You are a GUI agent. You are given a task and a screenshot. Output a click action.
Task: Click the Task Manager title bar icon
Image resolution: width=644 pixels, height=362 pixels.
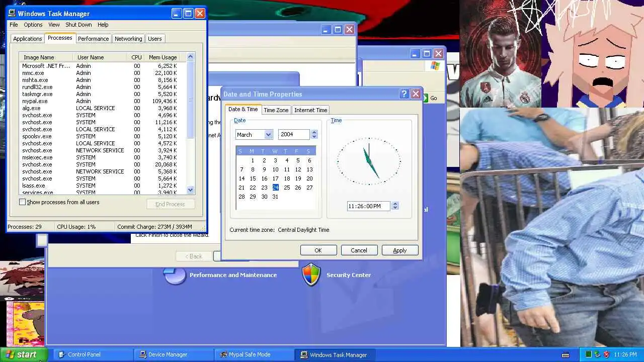12,14
